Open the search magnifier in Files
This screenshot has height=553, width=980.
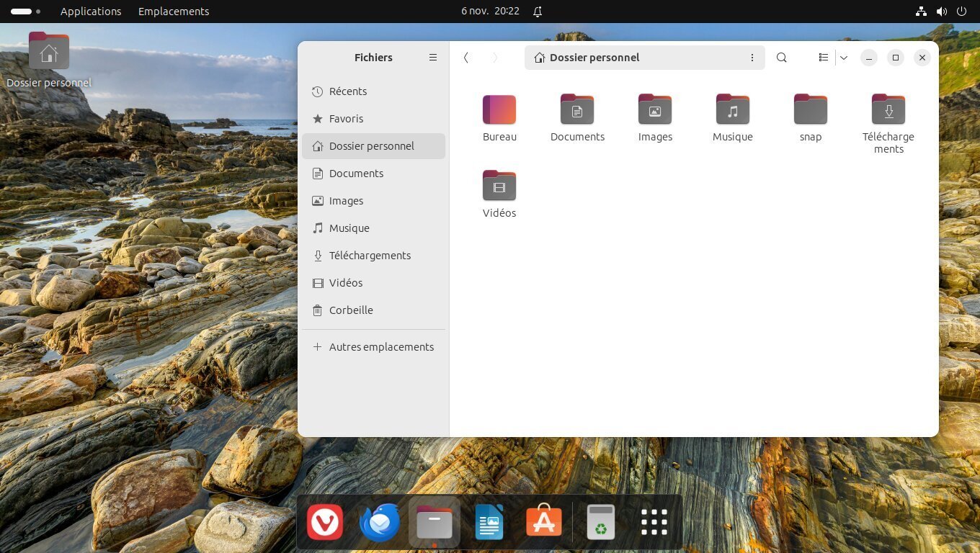781,58
